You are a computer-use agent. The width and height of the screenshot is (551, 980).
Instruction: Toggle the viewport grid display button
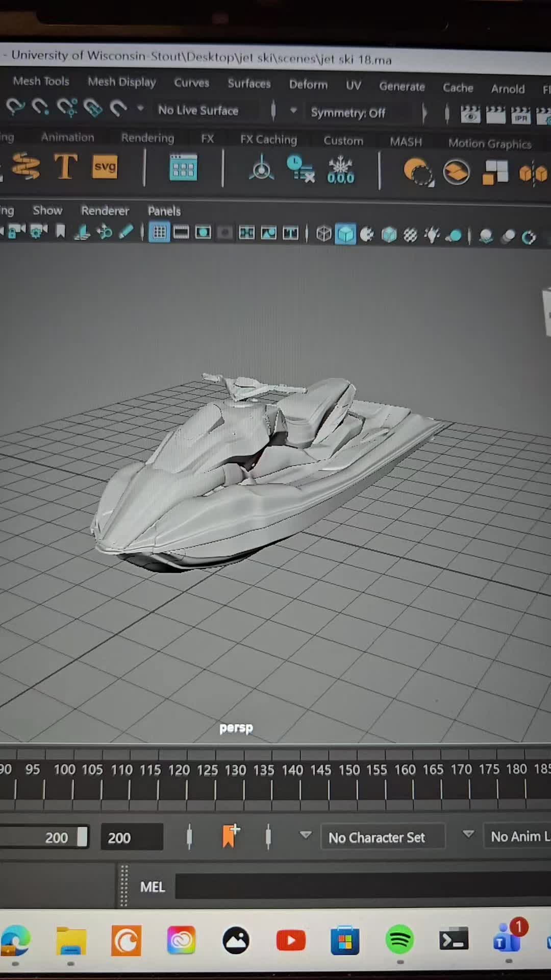(159, 233)
